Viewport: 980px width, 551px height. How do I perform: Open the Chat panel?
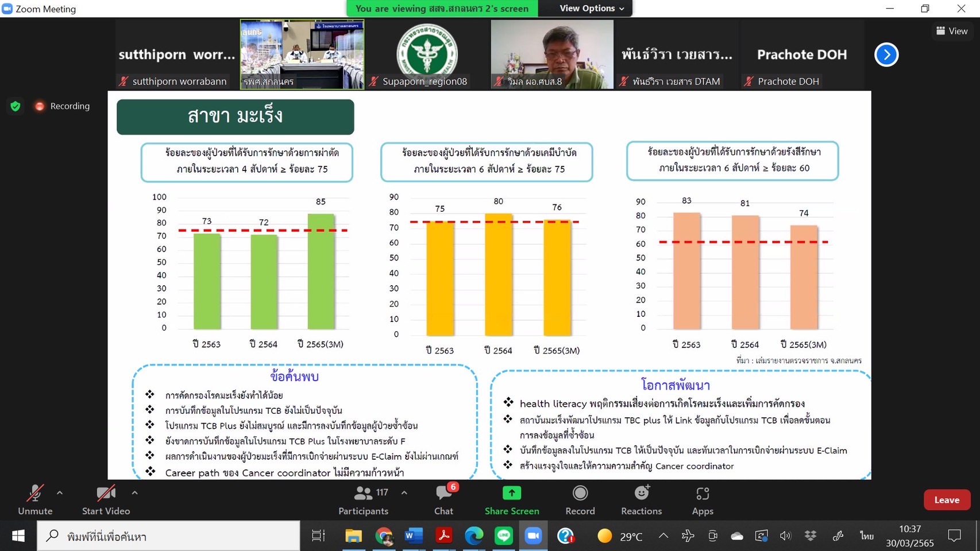[x=443, y=500]
